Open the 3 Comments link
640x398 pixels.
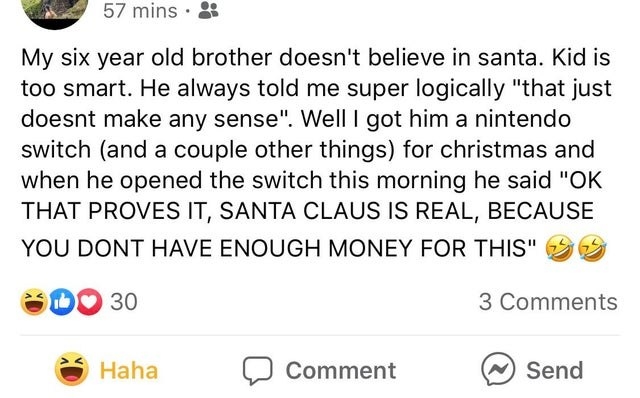548,302
